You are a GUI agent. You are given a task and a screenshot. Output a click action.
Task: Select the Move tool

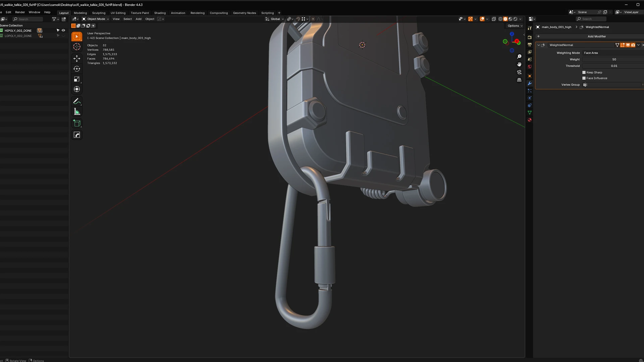[77, 59]
